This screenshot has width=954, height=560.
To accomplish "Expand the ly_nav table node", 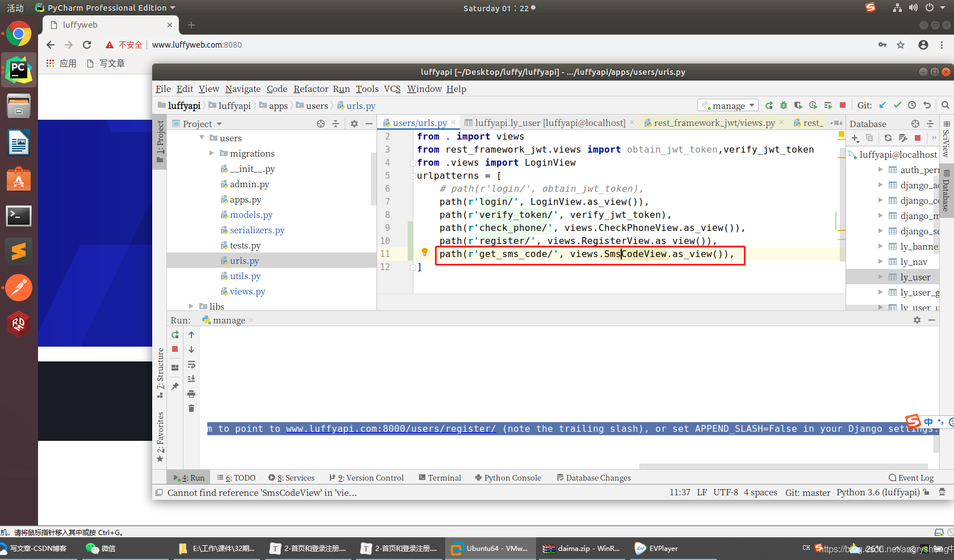I will [x=880, y=262].
